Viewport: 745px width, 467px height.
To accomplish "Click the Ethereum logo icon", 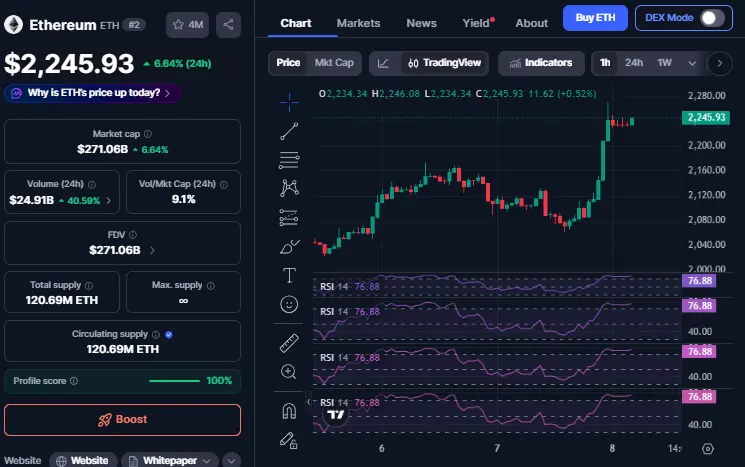I will [x=13, y=25].
